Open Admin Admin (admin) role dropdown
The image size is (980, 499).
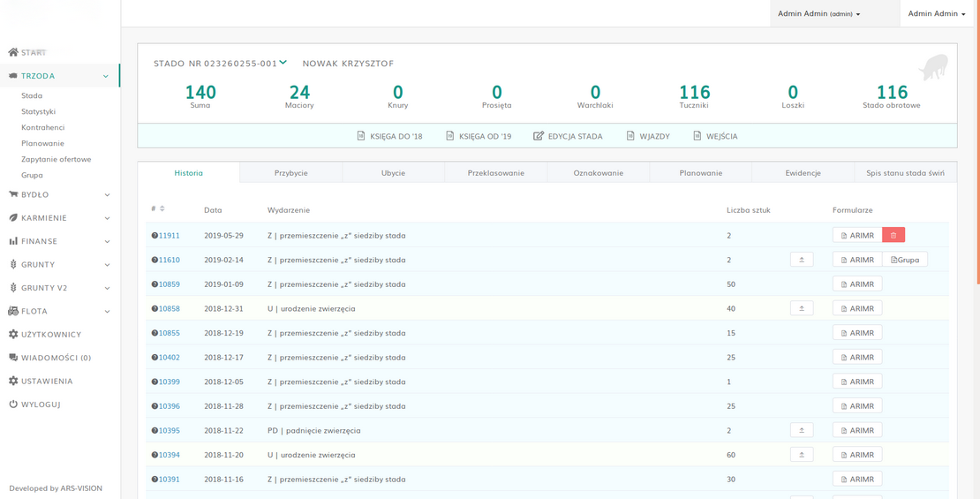click(x=818, y=14)
